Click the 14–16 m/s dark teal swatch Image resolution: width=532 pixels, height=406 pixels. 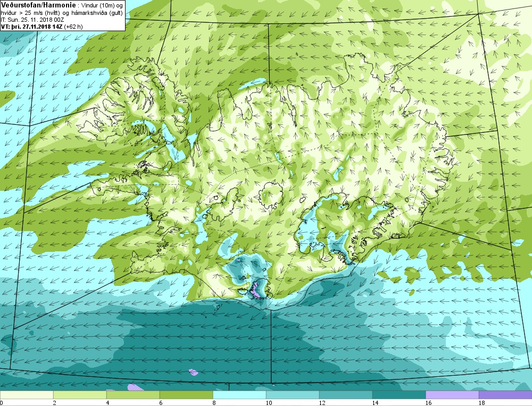(x=399, y=395)
